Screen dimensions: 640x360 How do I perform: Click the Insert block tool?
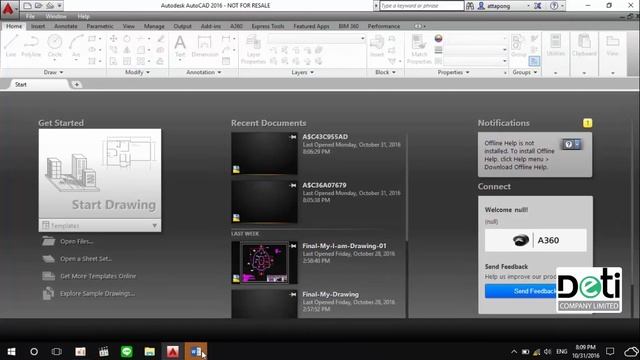[x=377, y=46]
